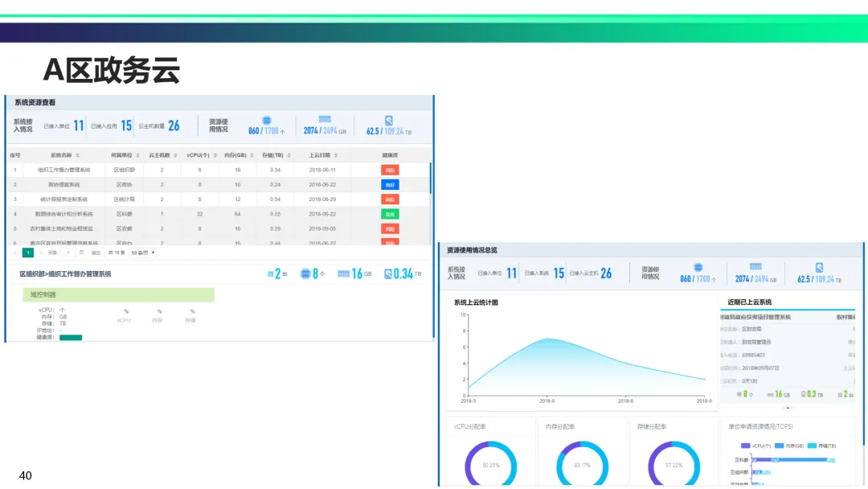Click storage disk icon in 系统资源查看 header

[x=389, y=121]
